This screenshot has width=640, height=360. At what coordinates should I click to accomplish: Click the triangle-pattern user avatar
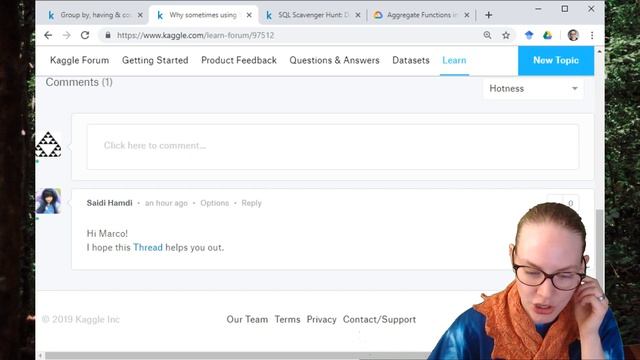tap(48, 145)
